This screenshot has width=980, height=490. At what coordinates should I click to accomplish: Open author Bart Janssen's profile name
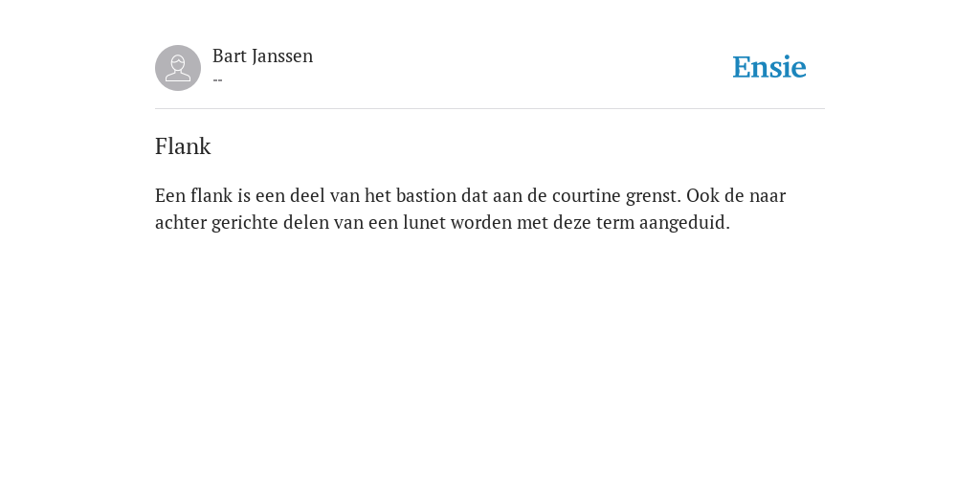pos(262,56)
